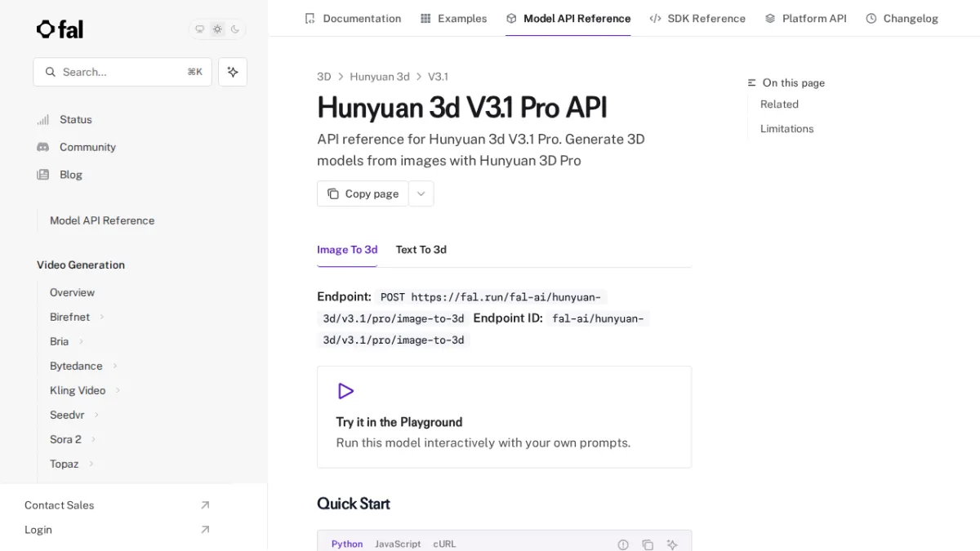The height and width of the screenshot is (551, 980).
Task: Expand Kling Video chevron
Action: point(118,390)
